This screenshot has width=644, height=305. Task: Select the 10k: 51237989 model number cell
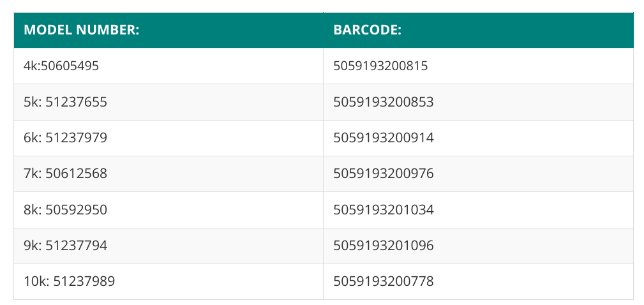pyautogui.click(x=168, y=281)
